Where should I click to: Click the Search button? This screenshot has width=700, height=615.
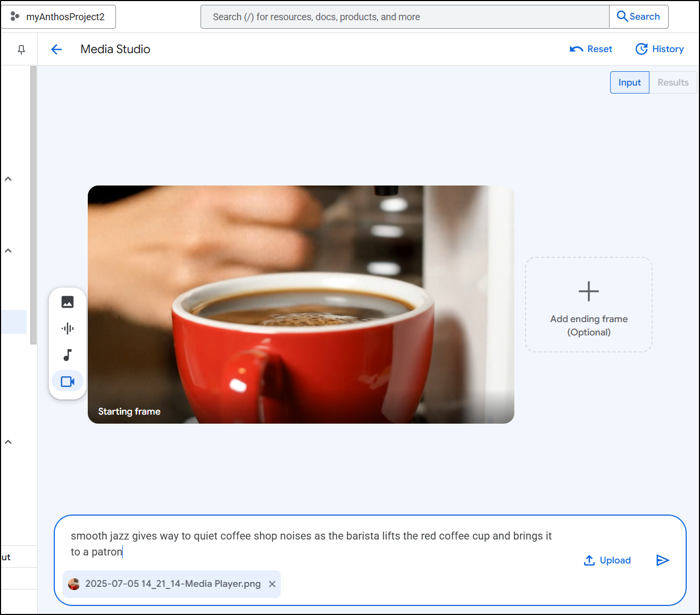(x=639, y=16)
